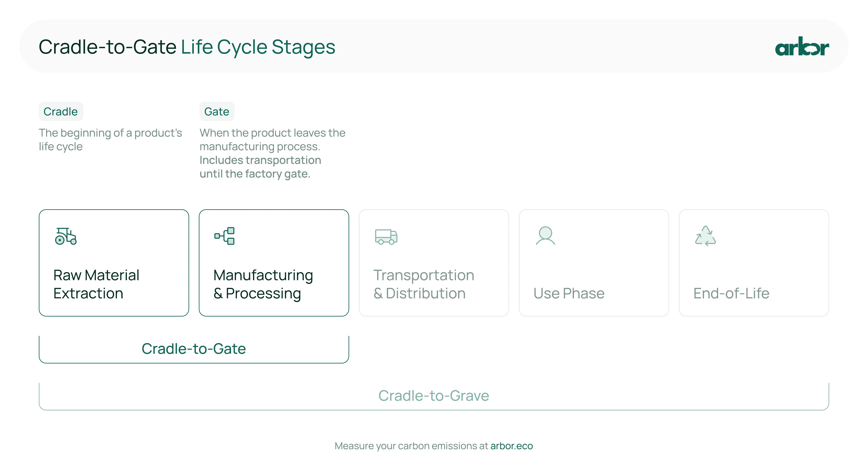Screen dimensions: 868x471
Task: Select the Cradle tag label
Action: 61,111
